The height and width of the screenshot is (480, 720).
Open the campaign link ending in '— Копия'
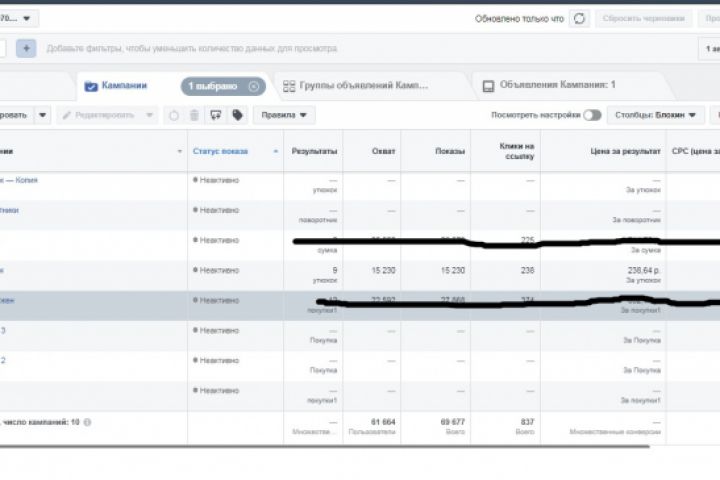[19, 180]
